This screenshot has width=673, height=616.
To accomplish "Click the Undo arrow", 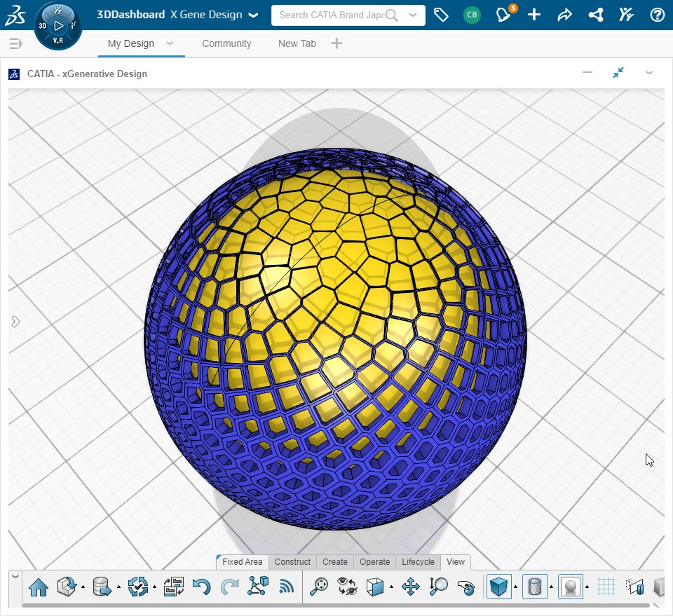I will point(201,587).
